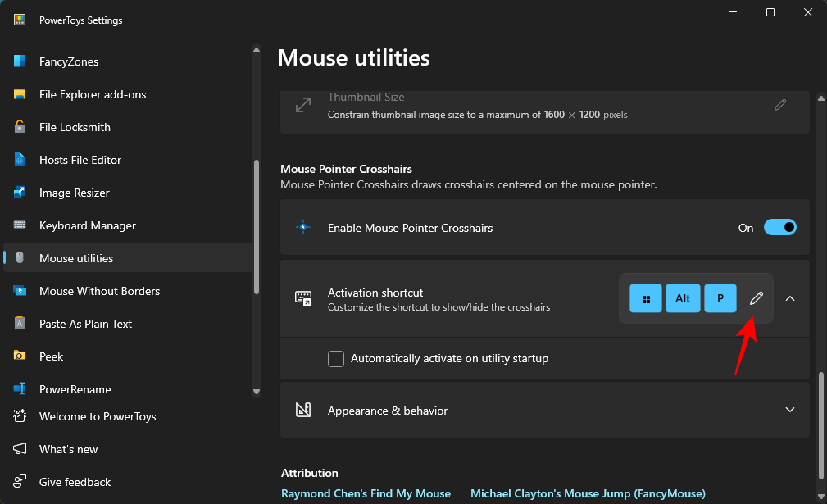The width and height of the screenshot is (827, 504).
Task: Click the crosshairs icon beside Enable setting
Action: (x=303, y=227)
